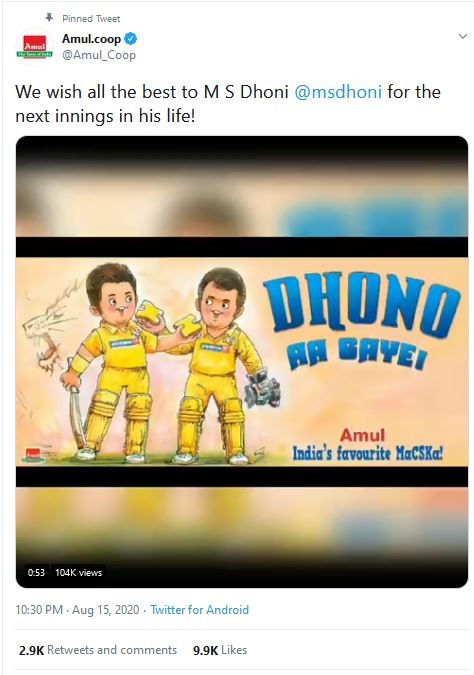Click the DHONO AA GAYE! title in video
The image size is (474, 675).
362,321
